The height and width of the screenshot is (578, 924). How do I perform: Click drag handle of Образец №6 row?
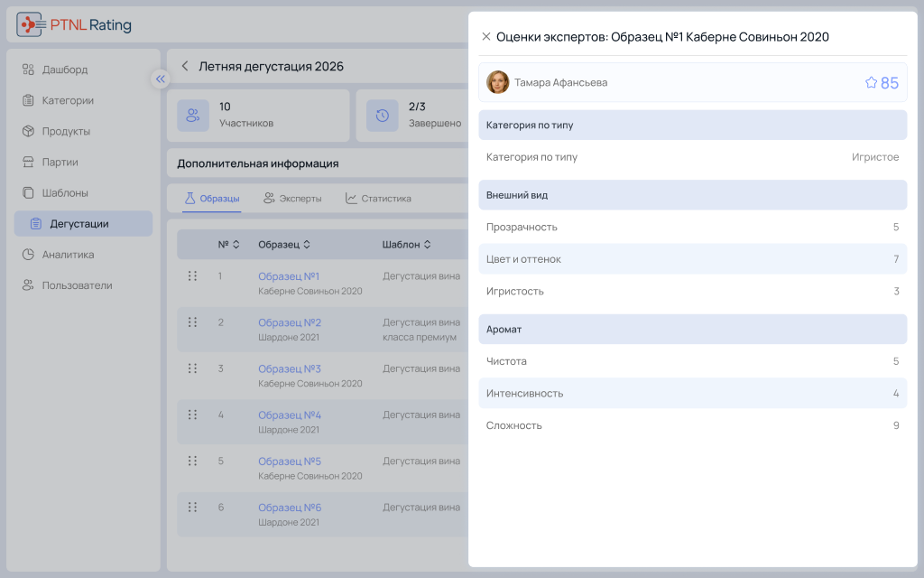[x=192, y=508]
